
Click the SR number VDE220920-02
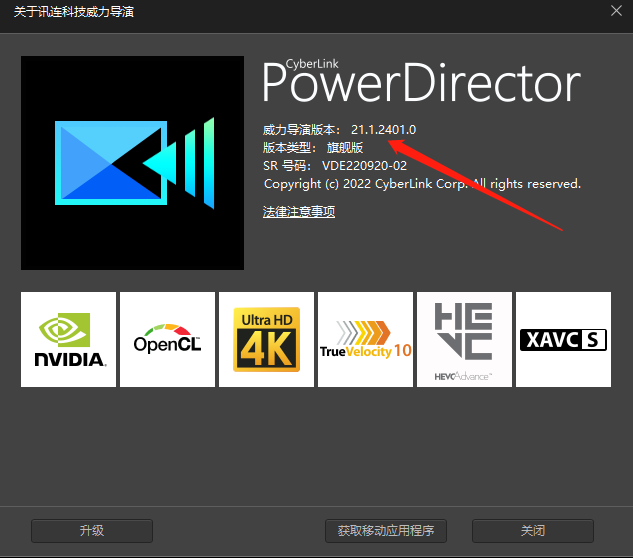point(364,166)
